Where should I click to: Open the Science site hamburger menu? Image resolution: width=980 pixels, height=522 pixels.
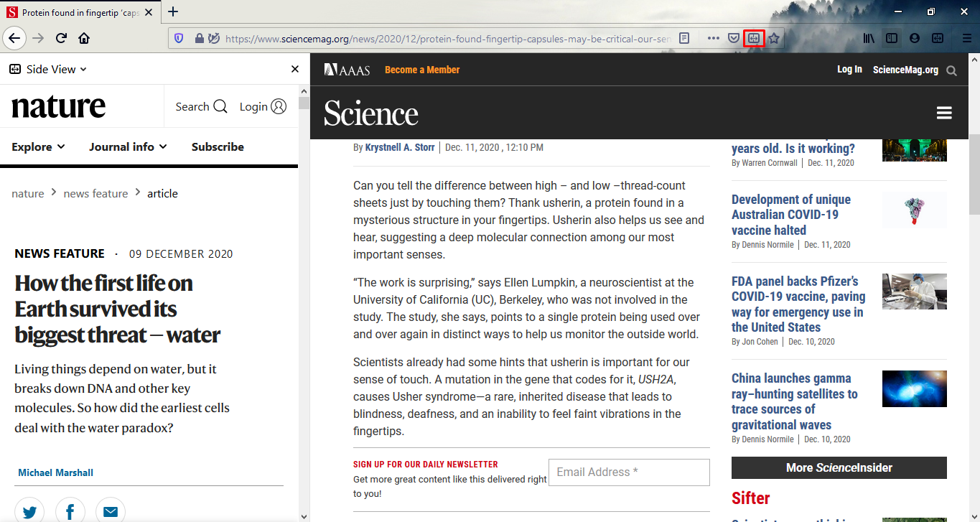point(944,113)
